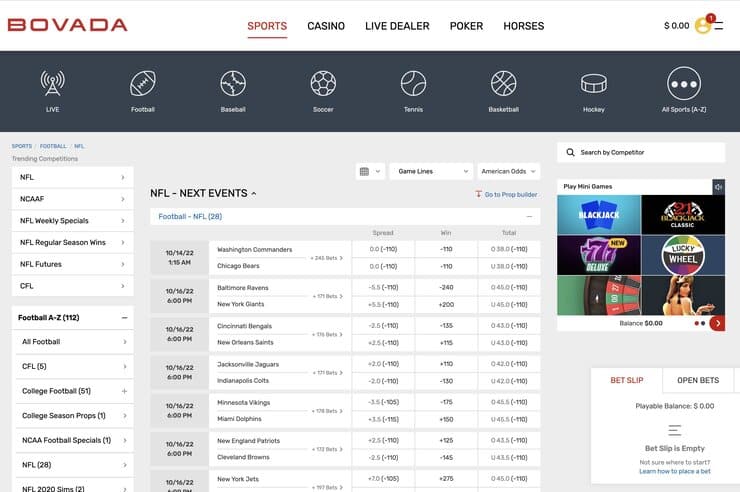Open CFL (5) category
Screen dimensions: 740x492
click(75, 367)
